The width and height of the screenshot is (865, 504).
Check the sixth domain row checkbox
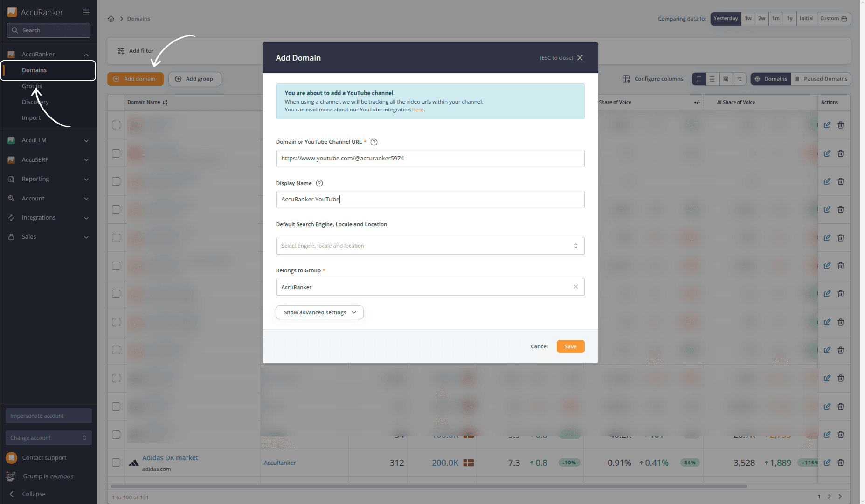[x=116, y=266]
